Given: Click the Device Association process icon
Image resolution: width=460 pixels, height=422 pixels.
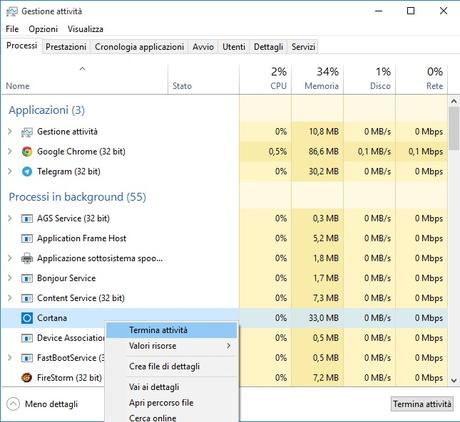Looking at the screenshot, I should point(27,338).
